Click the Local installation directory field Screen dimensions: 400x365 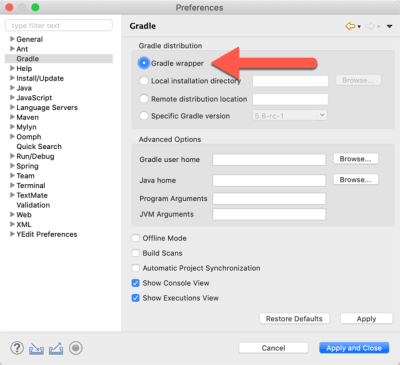[x=290, y=81]
